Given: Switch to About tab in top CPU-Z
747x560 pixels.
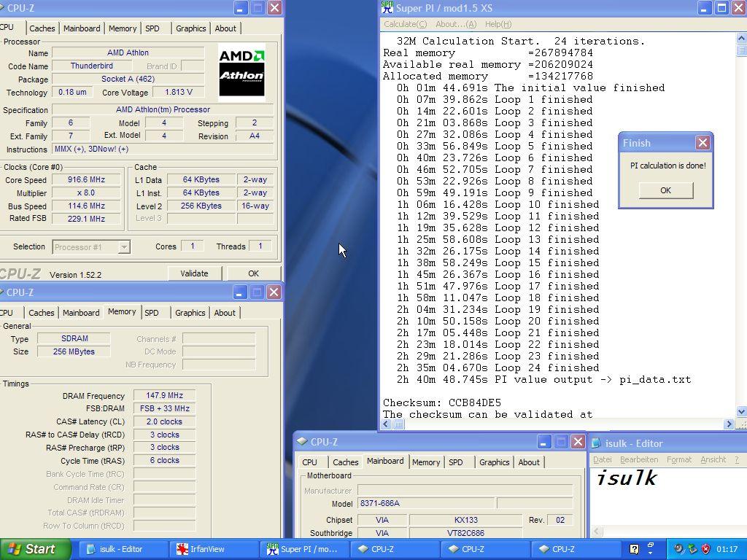Looking at the screenshot, I should [225, 28].
